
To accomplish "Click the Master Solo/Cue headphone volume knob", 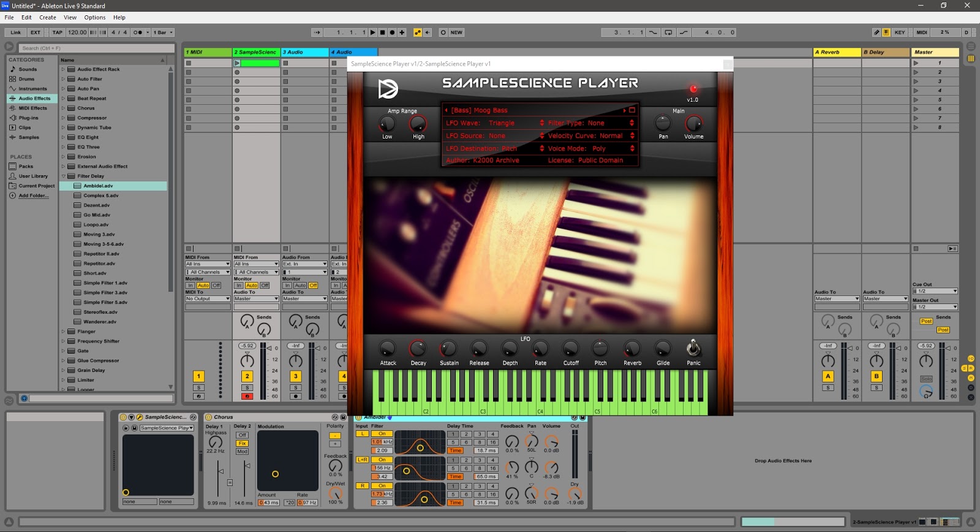I will coord(926,390).
